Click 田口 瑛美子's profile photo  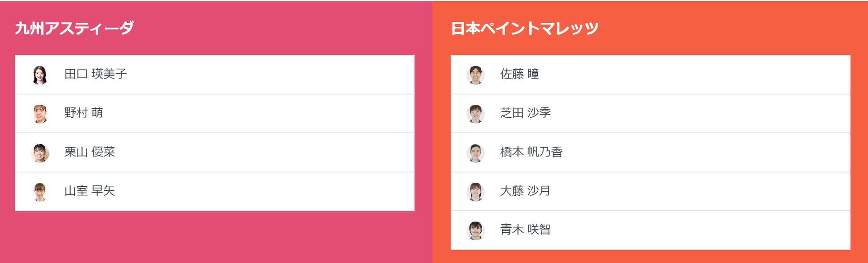pos(40,75)
